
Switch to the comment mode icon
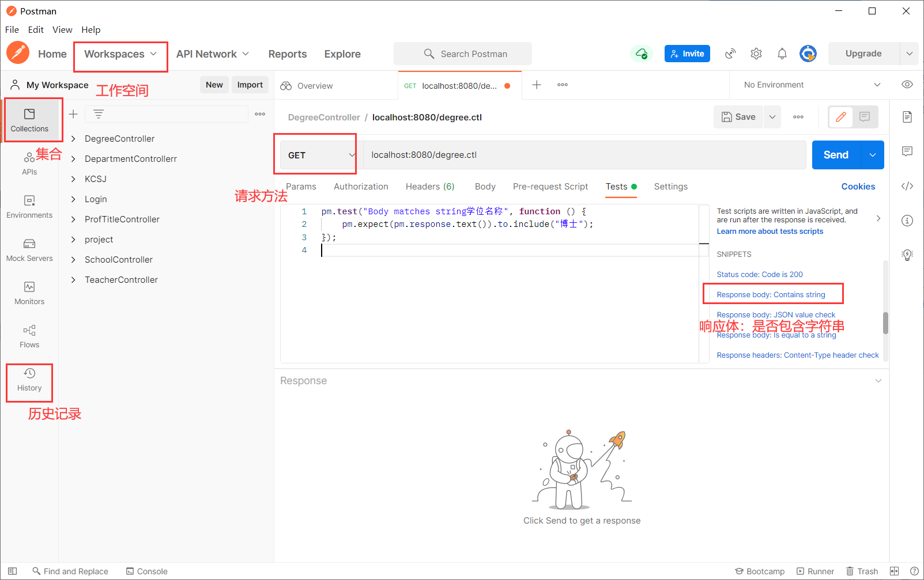(865, 117)
